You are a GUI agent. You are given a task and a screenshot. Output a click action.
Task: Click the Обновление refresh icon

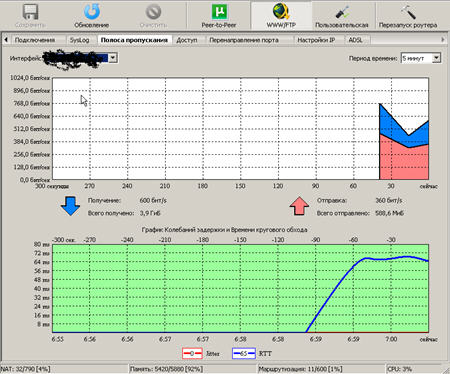(92, 12)
